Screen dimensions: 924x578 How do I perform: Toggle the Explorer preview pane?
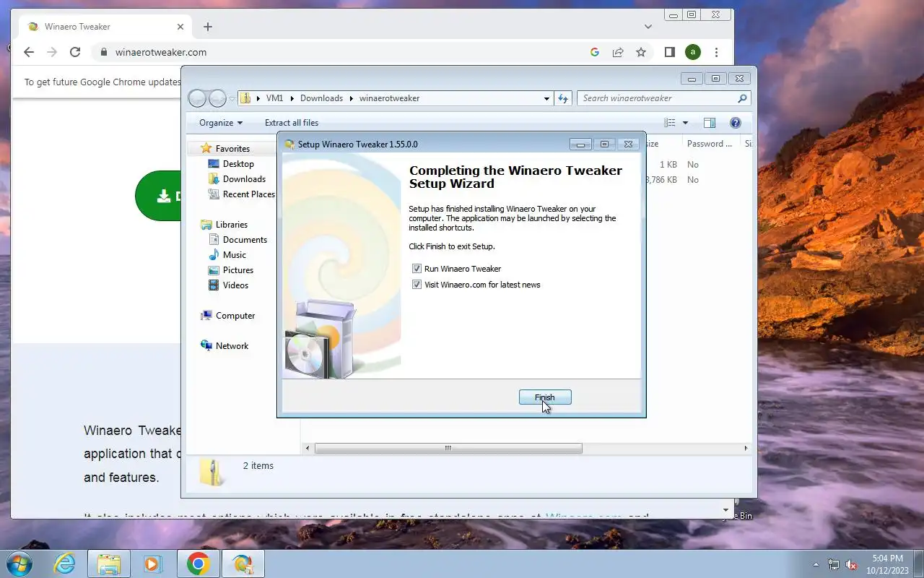pyautogui.click(x=710, y=123)
